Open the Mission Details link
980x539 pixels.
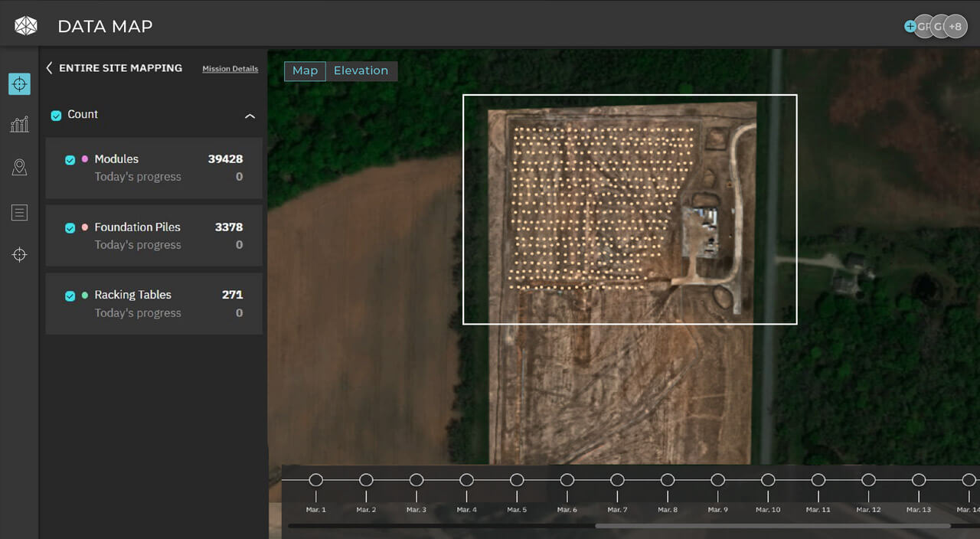[230, 69]
